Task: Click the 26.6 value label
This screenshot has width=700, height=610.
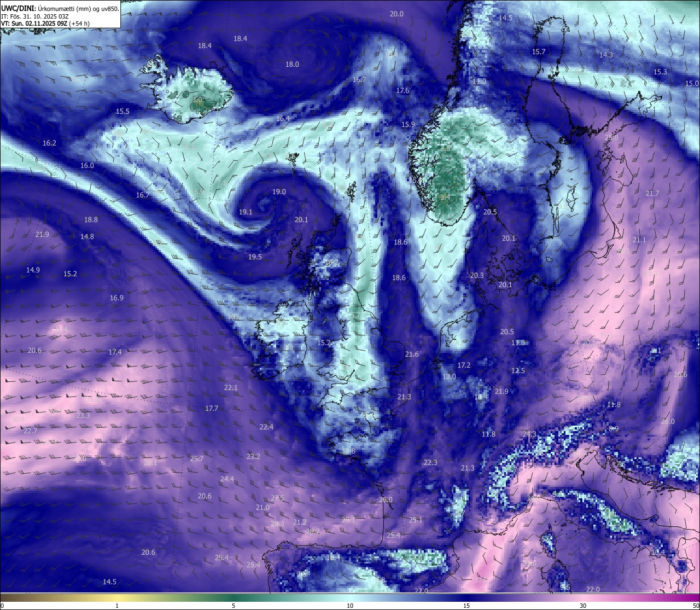Action: pyautogui.click(x=680, y=374)
